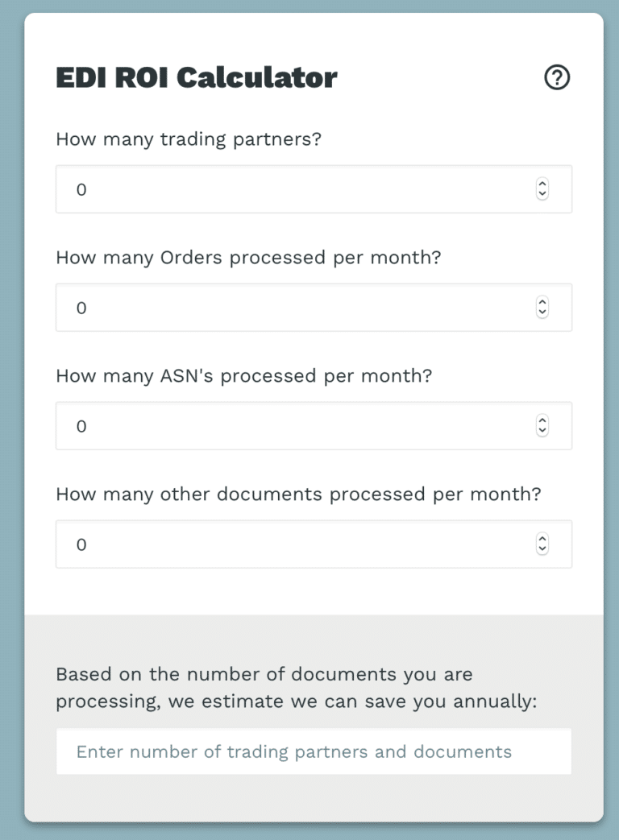Screen dimensions: 619x840
Task: Click the 'How many trading partners?' label
Action: (189, 139)
